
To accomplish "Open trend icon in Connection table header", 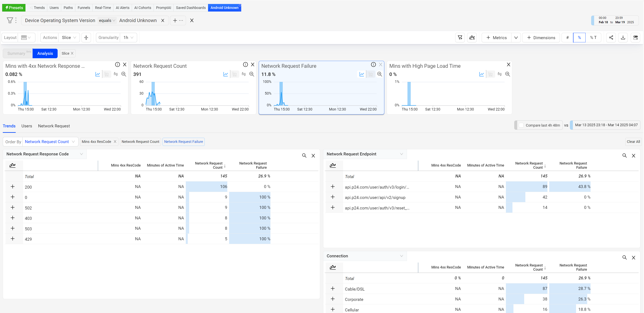I will tap(333, 267).
